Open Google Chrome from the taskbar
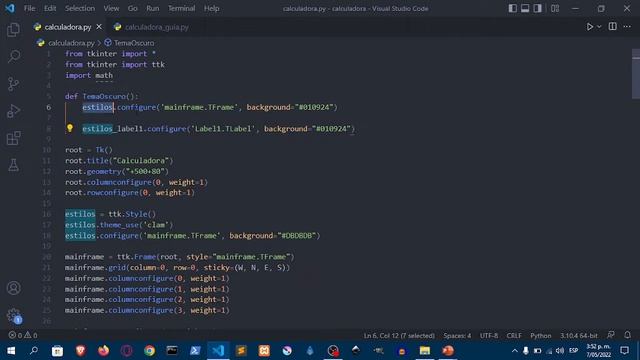 tap(149, 351)
